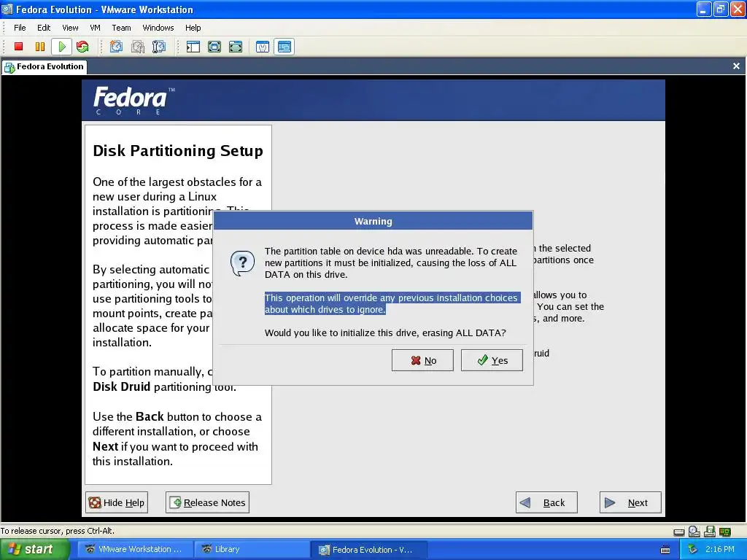
Task: Click the 'To release cursor' status message
Action: [57, 531]
